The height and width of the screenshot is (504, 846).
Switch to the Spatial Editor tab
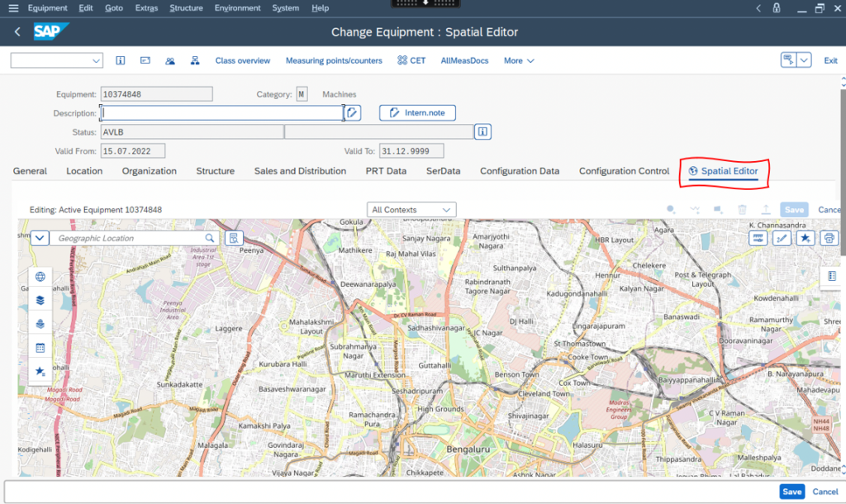coord(723,171)
